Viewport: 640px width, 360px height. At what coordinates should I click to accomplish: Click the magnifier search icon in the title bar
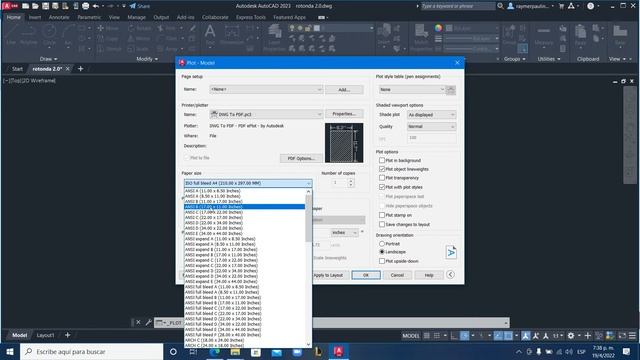[500, 6]
